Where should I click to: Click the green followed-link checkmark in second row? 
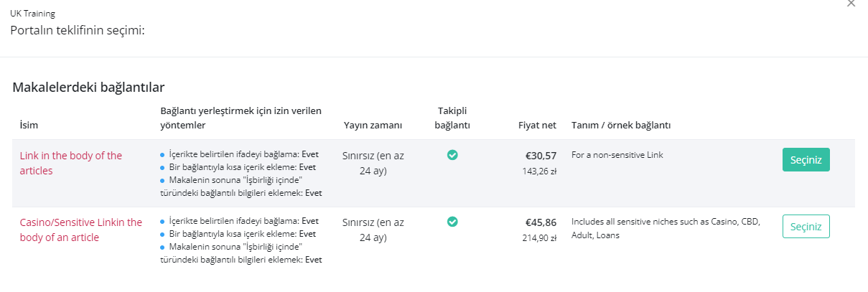452,222
